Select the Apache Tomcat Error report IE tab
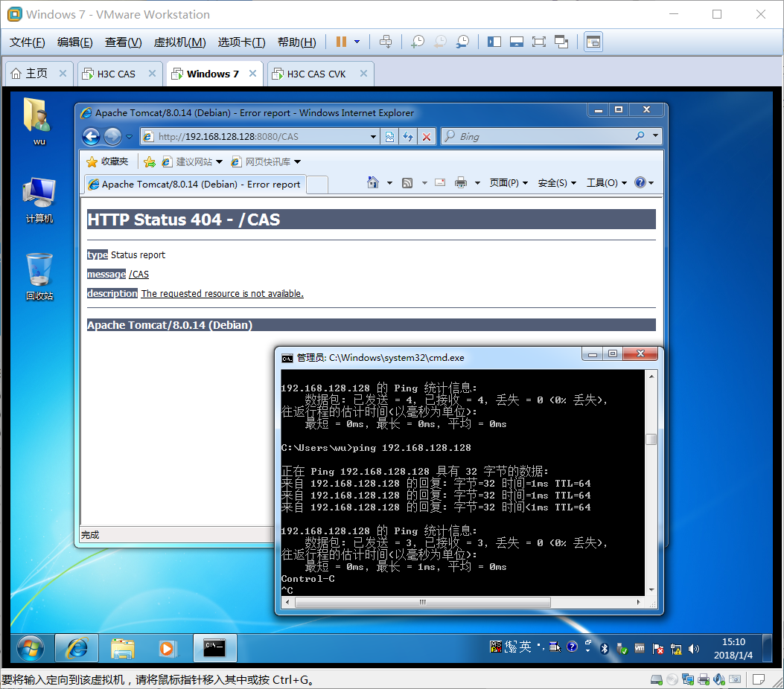 pos(194,185)
